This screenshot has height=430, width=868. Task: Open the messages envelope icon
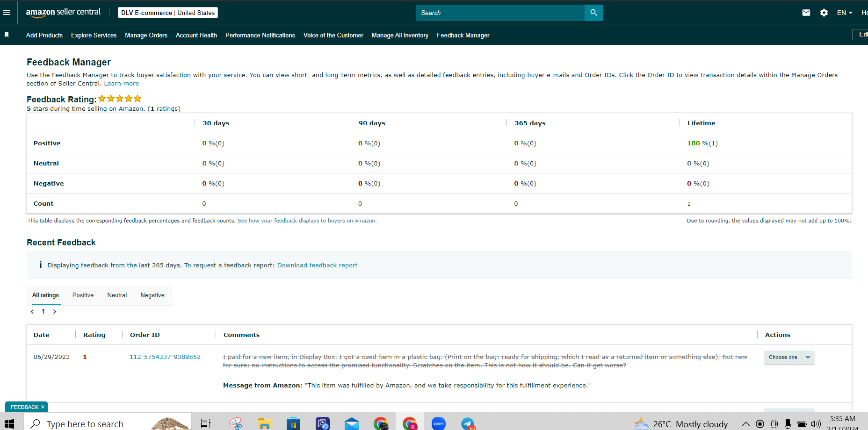(x=806, y=13)
